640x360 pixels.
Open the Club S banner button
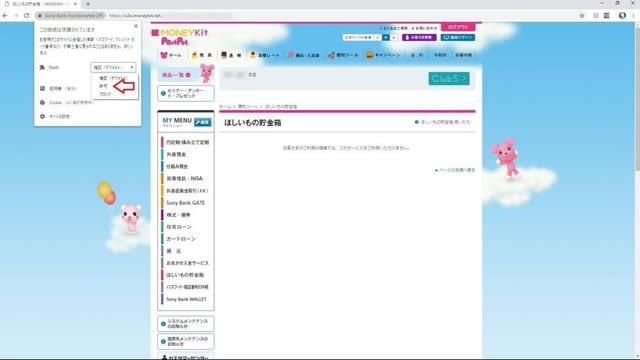[x=449, y=79]
